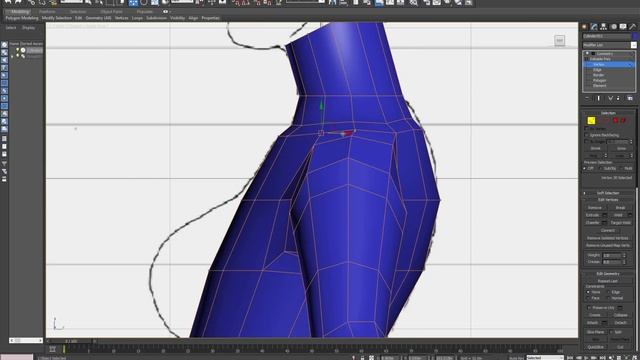The height and width of the screenshot is (360, 640).
Task: Click the object color swatch beside name field
Action: (x=635, y=36)
